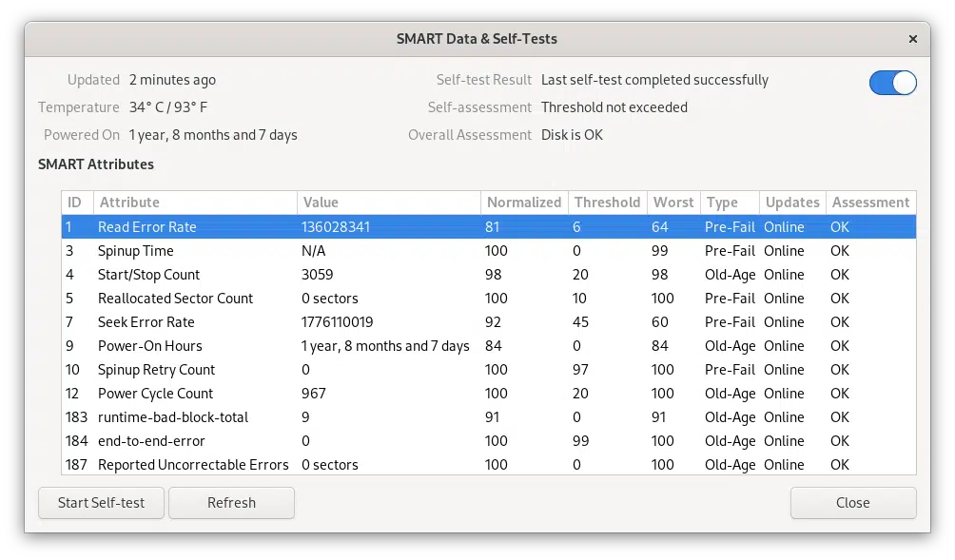Click the Type column header
The height and width of the screenshot is (560, 955).
pos(730,203)
